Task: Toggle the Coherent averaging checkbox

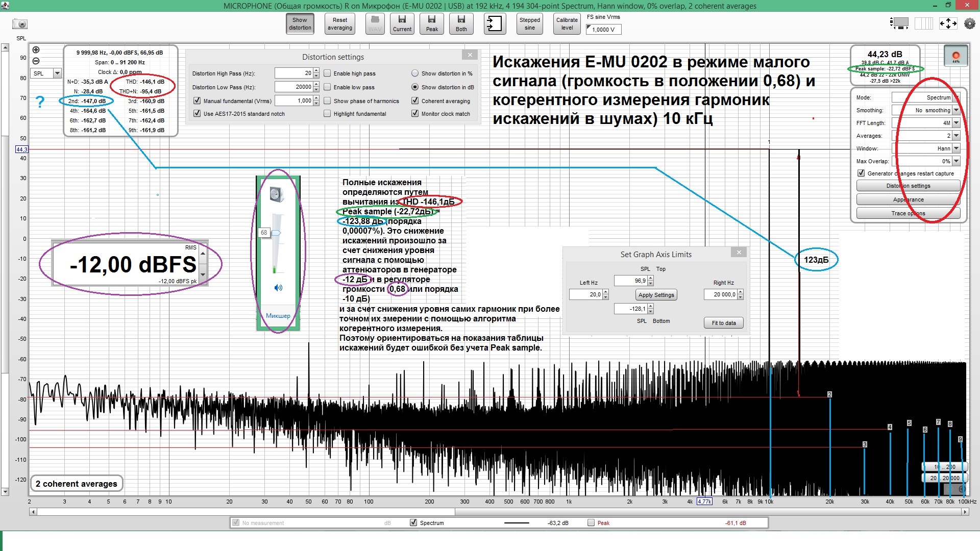Action: pos(415,101)
